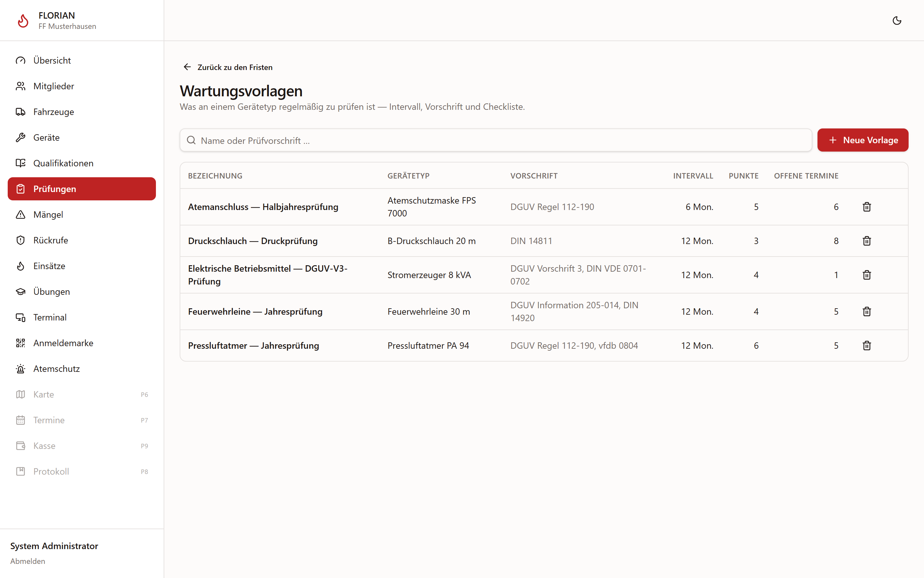Viewport: 924px width, 578px height.
Task: Focus the Name oder Prüfvorschrift search field
Action: pyautogui.click(x=496, y=140)
